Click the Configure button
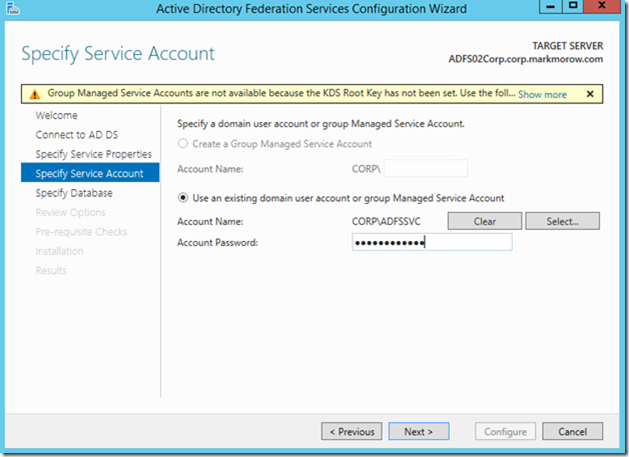Viewport: 629px width, 457px height. [505, 431]
